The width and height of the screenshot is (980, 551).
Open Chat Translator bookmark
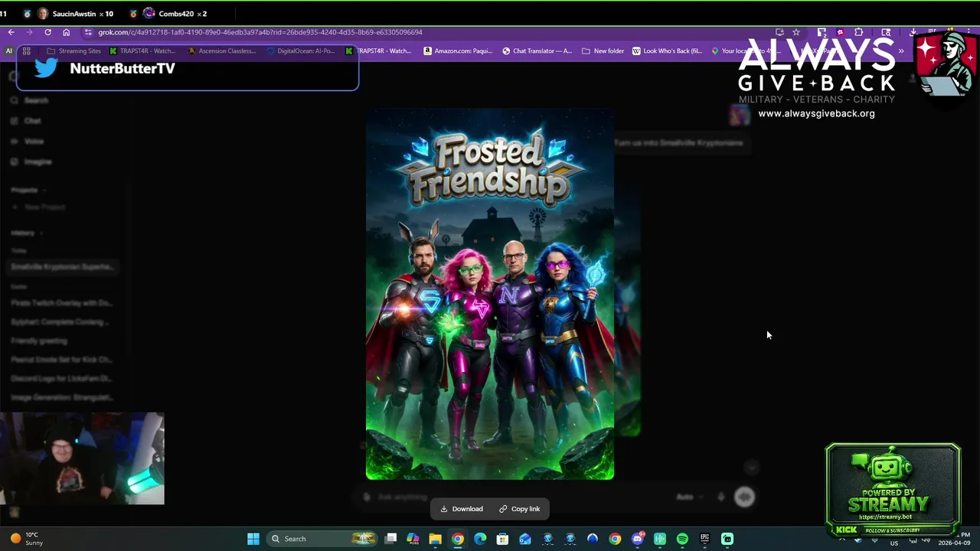(x=537, y=51)
